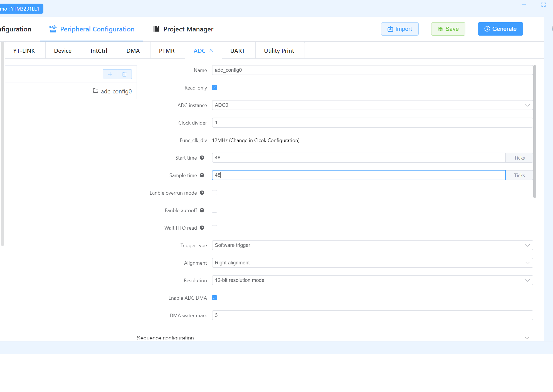Close the ADC tab with its X
The image size is (553, 392).
(x=211, y=50)
